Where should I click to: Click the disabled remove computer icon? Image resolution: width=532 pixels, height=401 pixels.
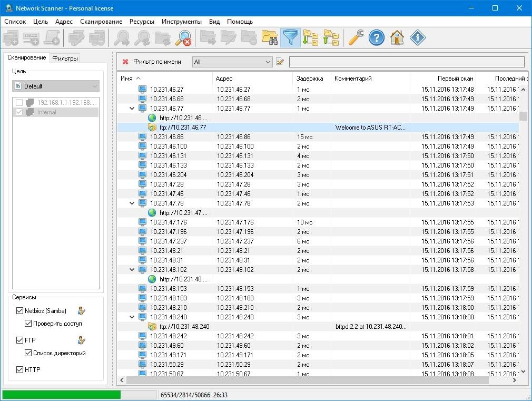click(x=97, y=38)
